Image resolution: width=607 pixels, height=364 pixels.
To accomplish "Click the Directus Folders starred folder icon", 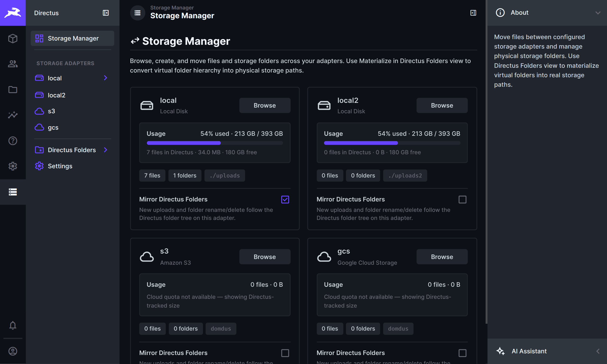I will 39,150.
